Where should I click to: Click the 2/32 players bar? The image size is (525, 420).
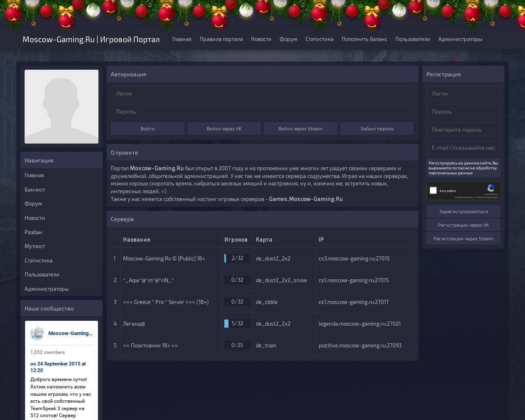pos(237,258)
